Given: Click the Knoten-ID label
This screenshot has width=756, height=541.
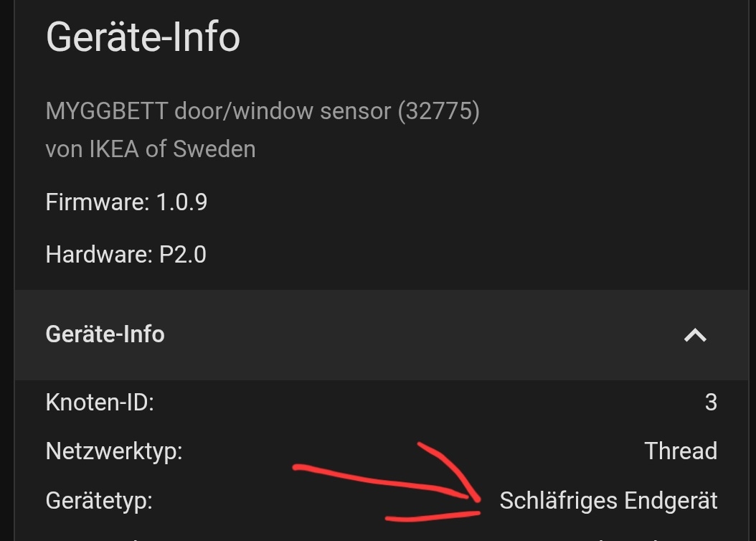Looking at the screenshot, I should pyautogui.click(x=100, y=403).
